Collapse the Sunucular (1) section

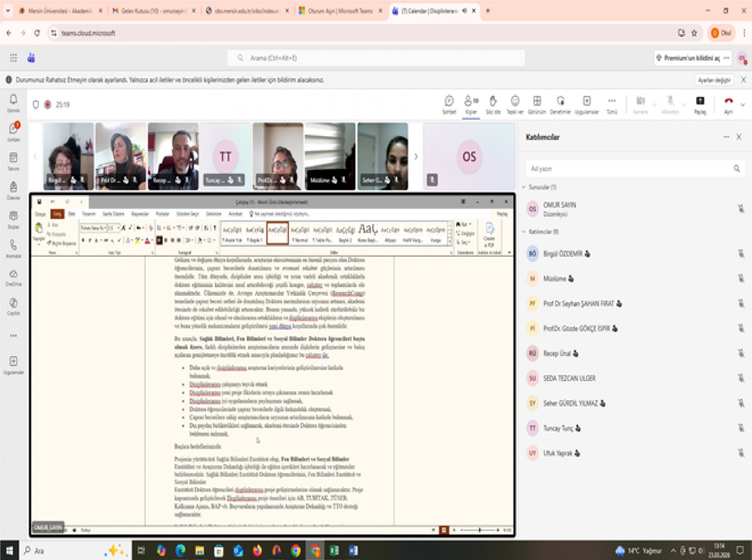click(524, 187)
